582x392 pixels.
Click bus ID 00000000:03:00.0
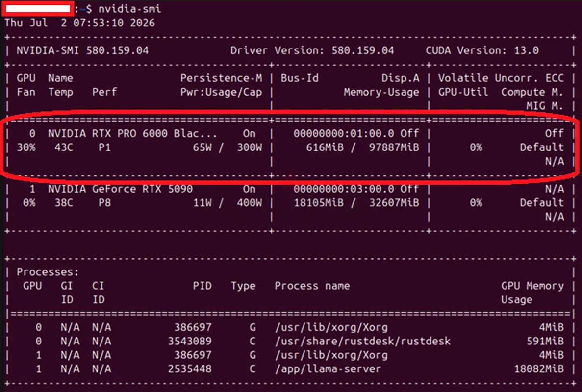pos(344,189)
